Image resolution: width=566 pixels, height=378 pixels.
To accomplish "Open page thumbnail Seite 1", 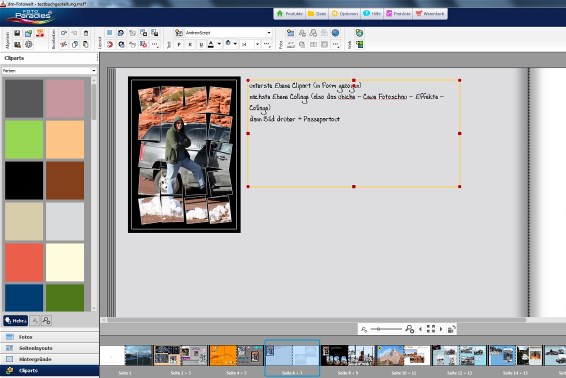I will coord(125,356).
